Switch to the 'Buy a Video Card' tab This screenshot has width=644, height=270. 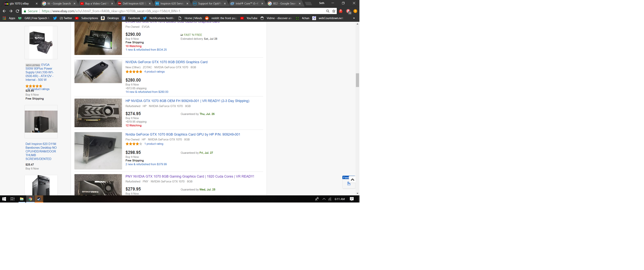96,4
